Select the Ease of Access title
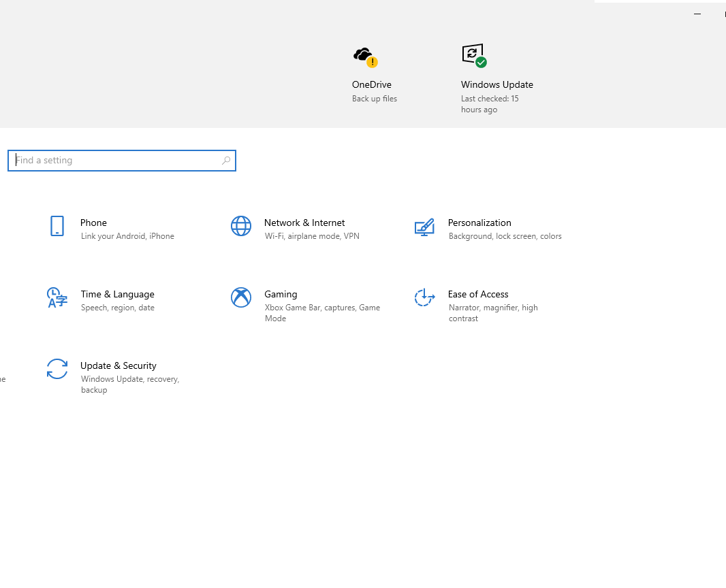The height and width of the screenshot is (588, 726). click(478, 294)
